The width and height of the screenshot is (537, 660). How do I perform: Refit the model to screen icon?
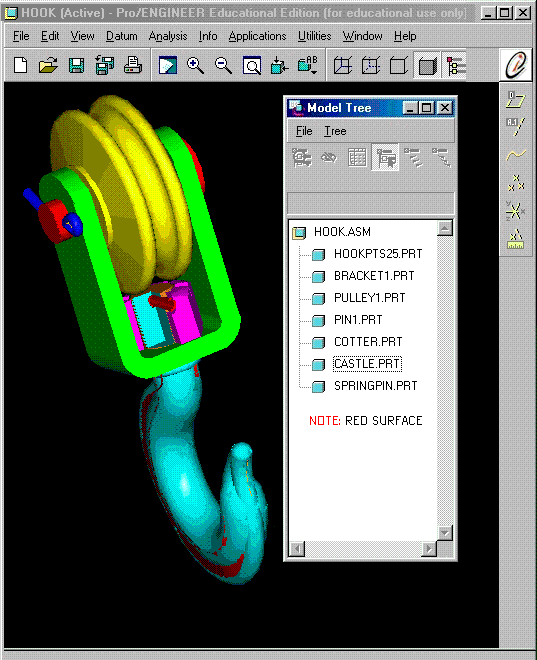click(252, 66)
